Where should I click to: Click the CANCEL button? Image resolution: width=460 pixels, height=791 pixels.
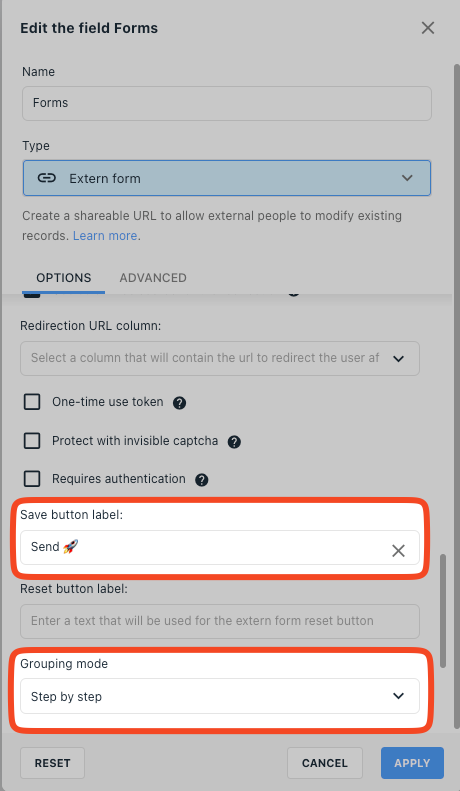click(325, 763)
